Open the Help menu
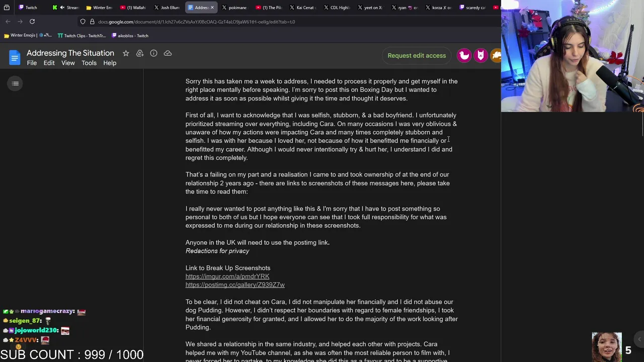This screenshot has height=362, width=644. pos(110,63)
